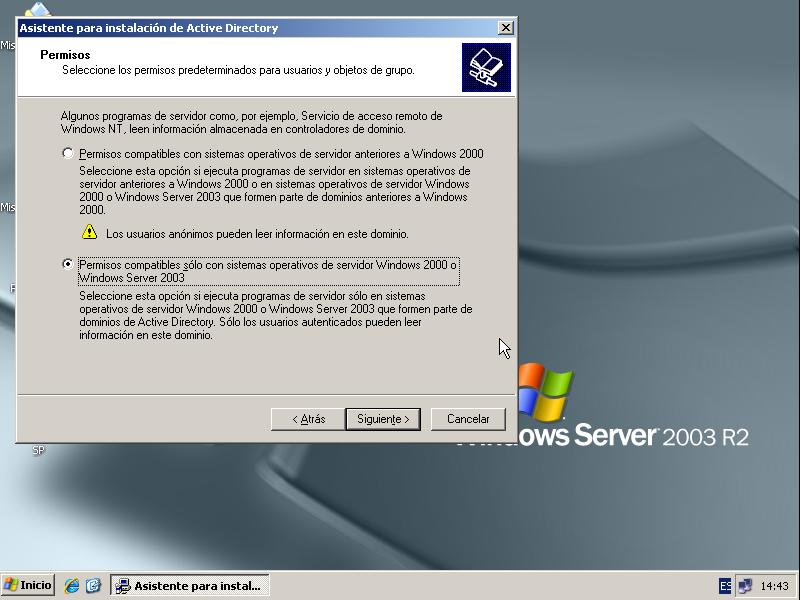The image size is (800, 600).
Task: Select permissions compatible only with Windows 2000/2003
Action: tap(67, 264)
